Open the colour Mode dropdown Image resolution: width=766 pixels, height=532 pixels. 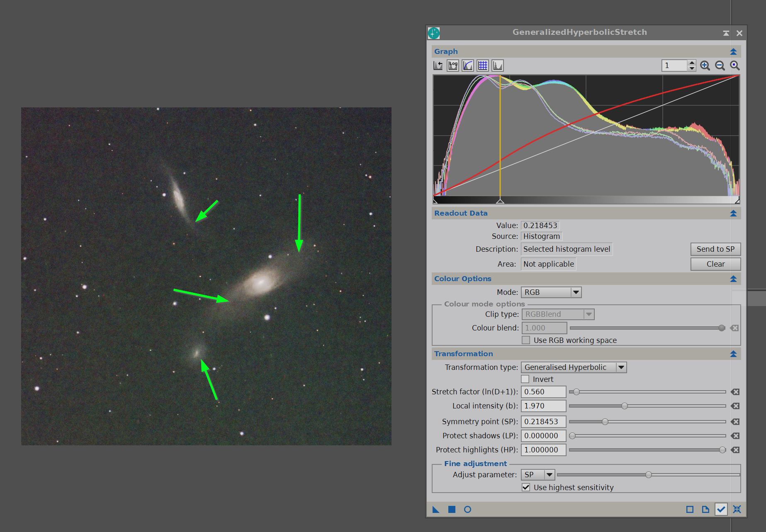click(551, 292)
